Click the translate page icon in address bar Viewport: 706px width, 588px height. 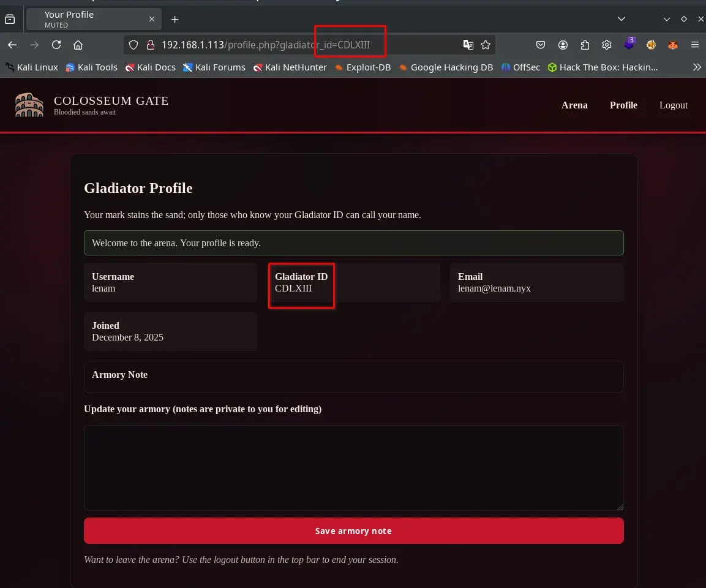coord(468,45)
